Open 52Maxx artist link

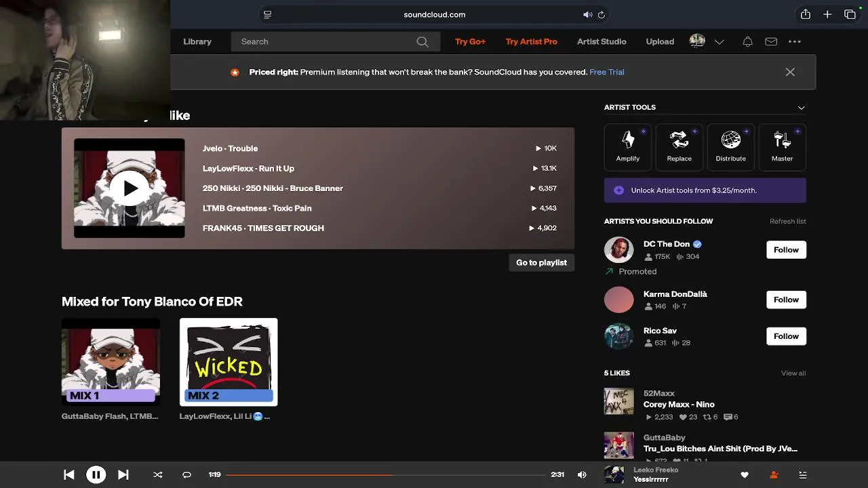tap(659, 393)
